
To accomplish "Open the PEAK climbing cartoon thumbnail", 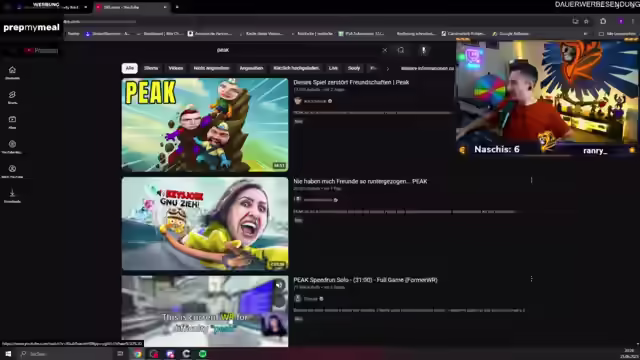I will [205, 125].
